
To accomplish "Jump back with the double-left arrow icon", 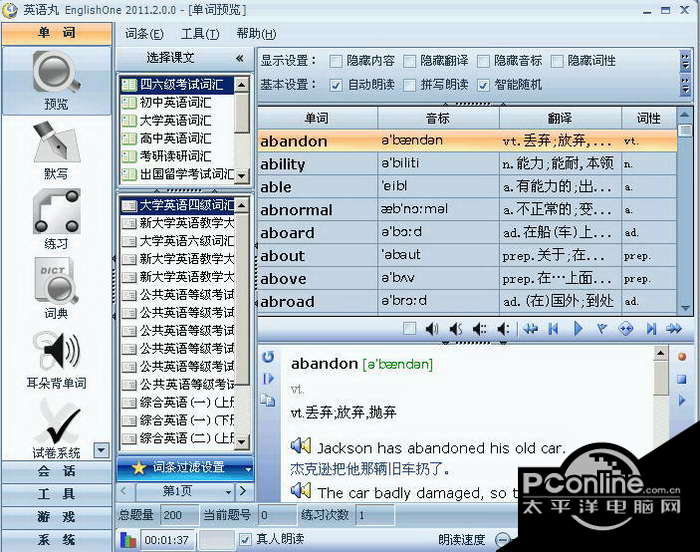I will point(530,329).
